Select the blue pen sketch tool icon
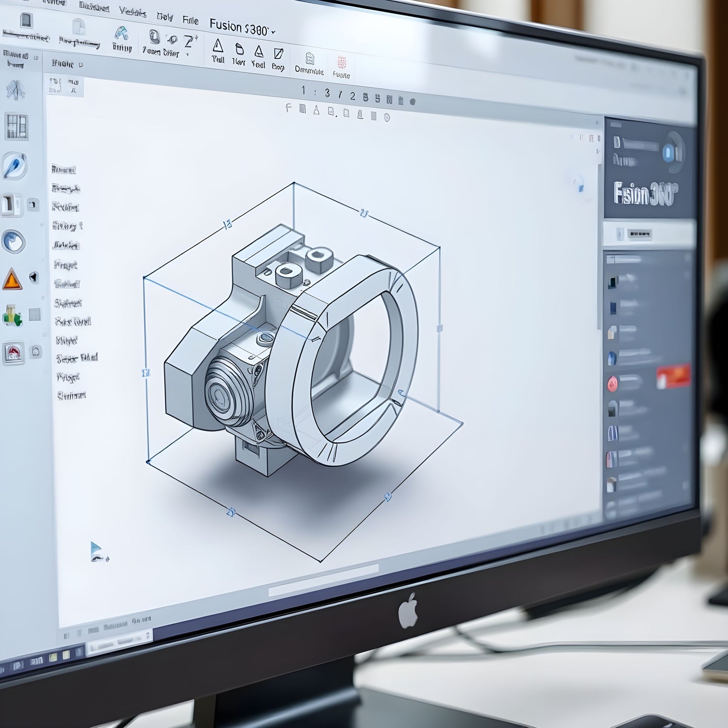728x728 pixels. 14,165
